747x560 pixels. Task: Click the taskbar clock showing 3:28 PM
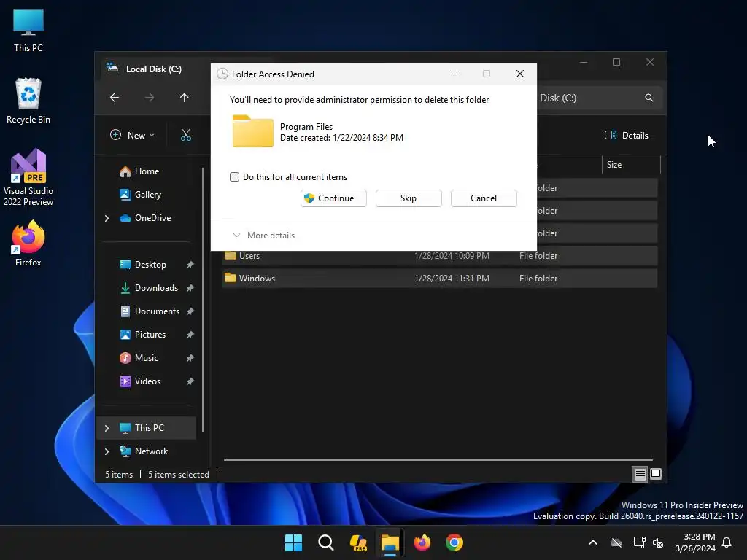(x=695, y=542)
